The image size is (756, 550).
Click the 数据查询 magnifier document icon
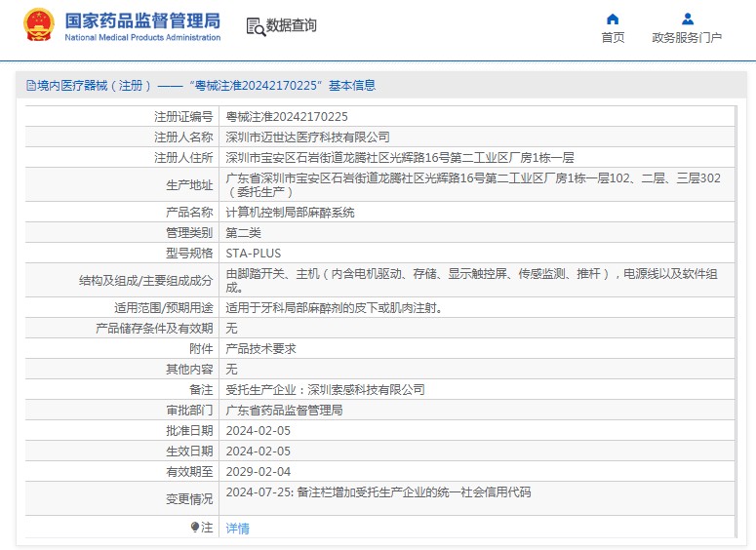pos(256,26)
